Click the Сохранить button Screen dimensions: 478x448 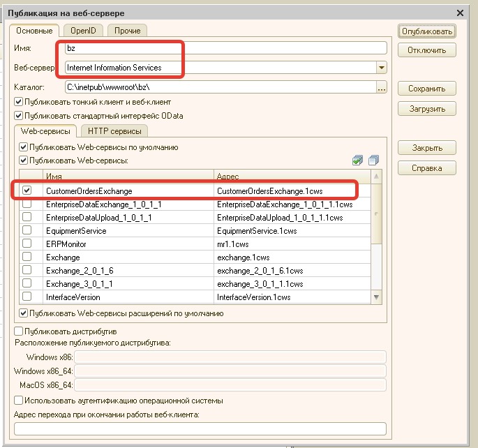point(426,89)
